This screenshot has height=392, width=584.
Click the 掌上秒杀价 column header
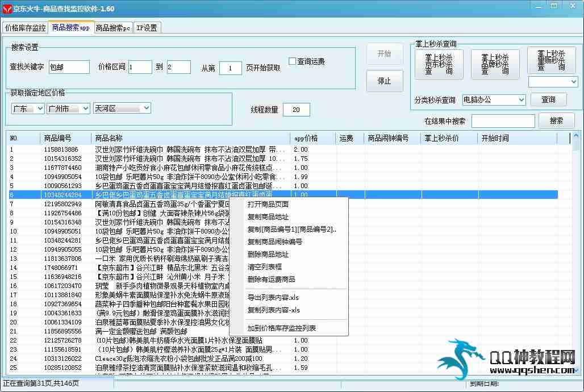[x=449, y=138]
